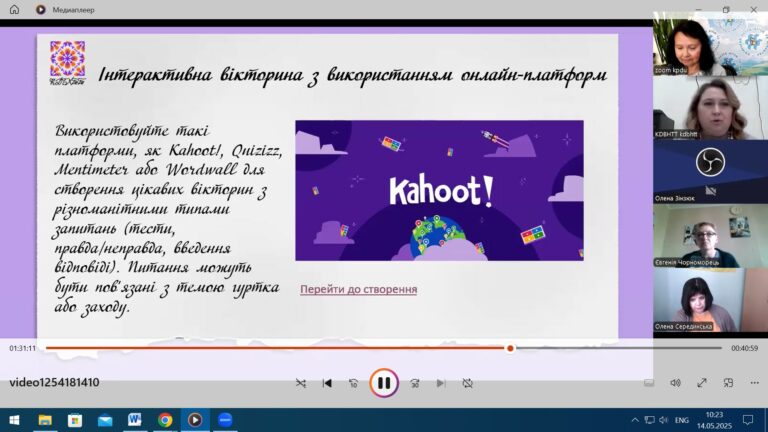Viewport: 768px width, 432px height.
Task: Expand hidden system tray icons
Action: [635, 420]
